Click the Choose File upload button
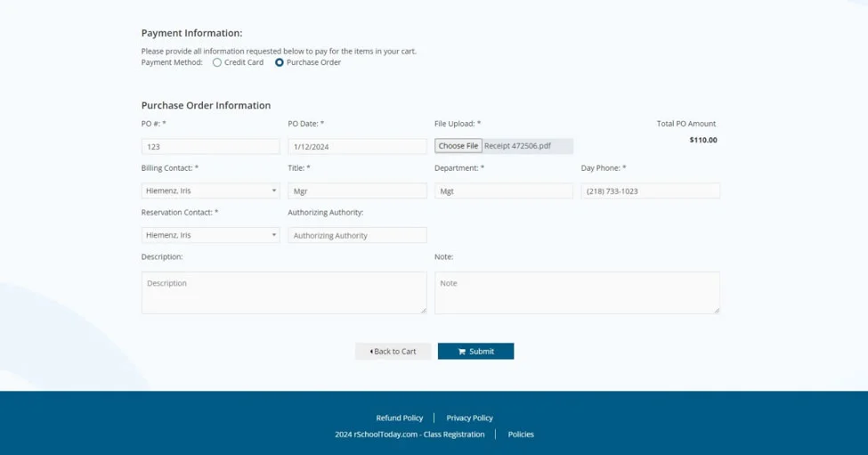 (458, 146)
